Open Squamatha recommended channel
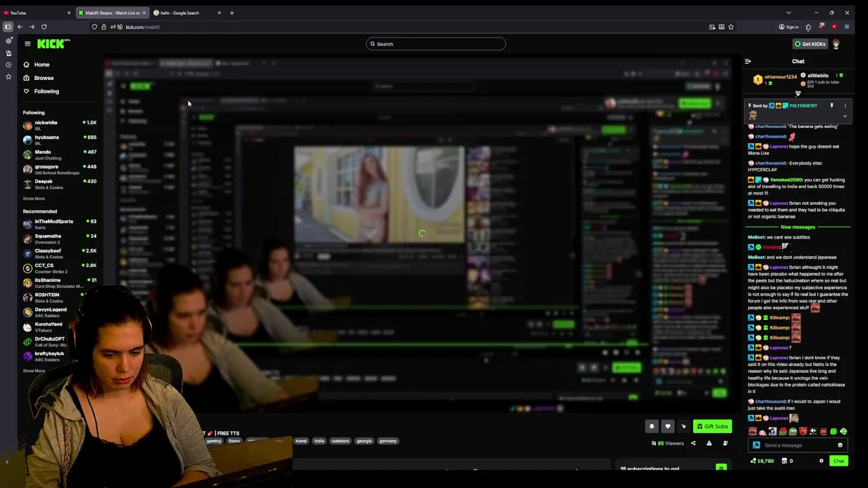 click(x=60, y=239)
